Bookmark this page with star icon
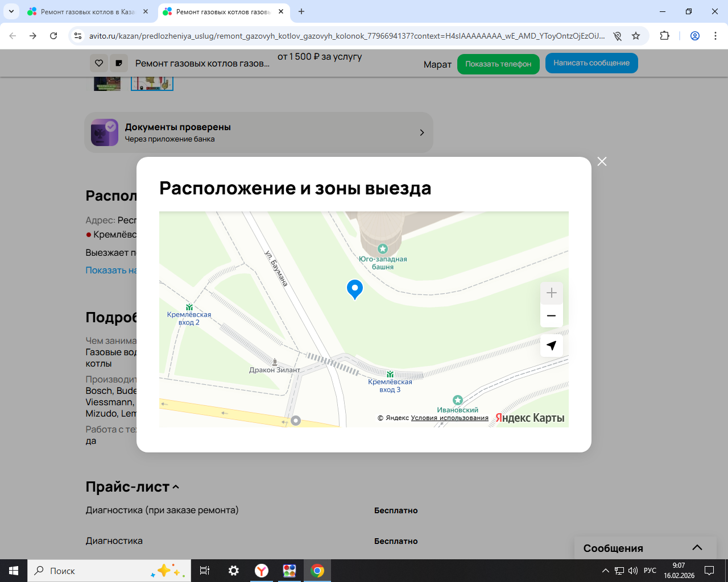 pos(636,36)
